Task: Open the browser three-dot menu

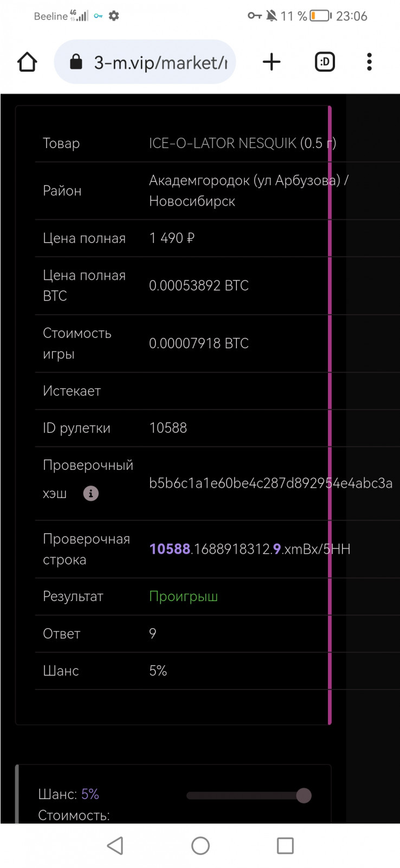Action: (x=369, y=62)
